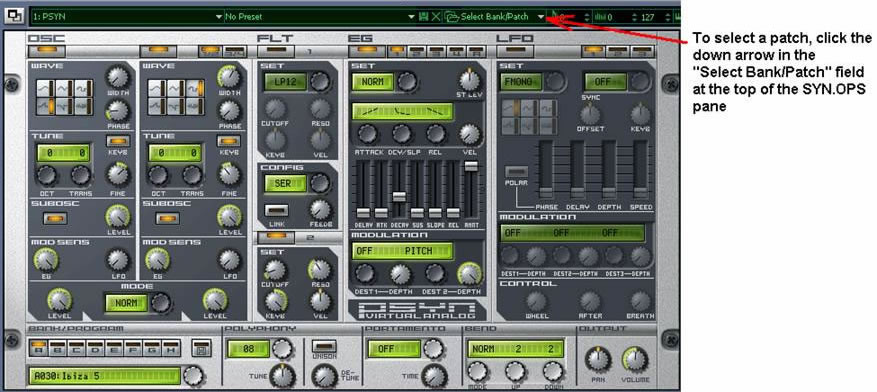Open the 1: PSYN synth selector dropdown
Image resolution: width=877 pixels, height=392 pixels.
128,17
